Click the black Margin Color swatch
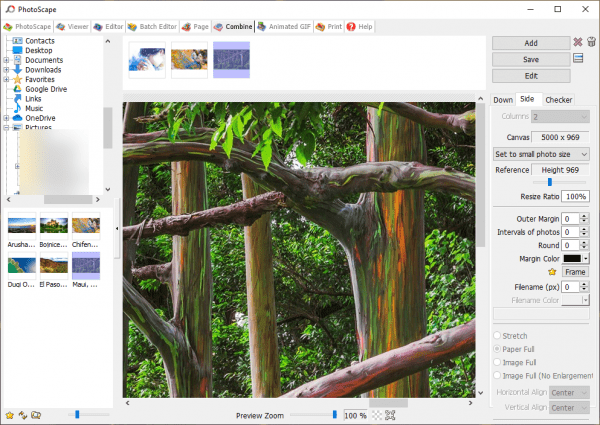Viewport: 600px width, 425px height. tap(572, 259)
